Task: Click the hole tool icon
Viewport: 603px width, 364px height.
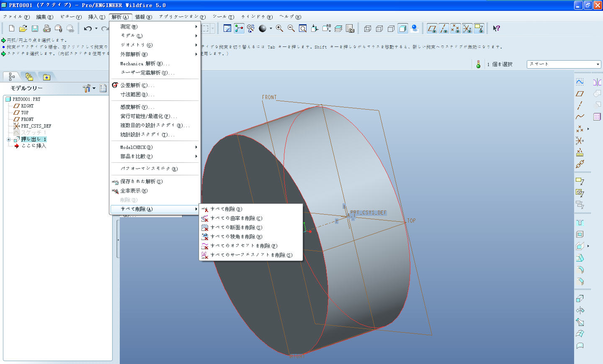Action: (x=580, y=223)
